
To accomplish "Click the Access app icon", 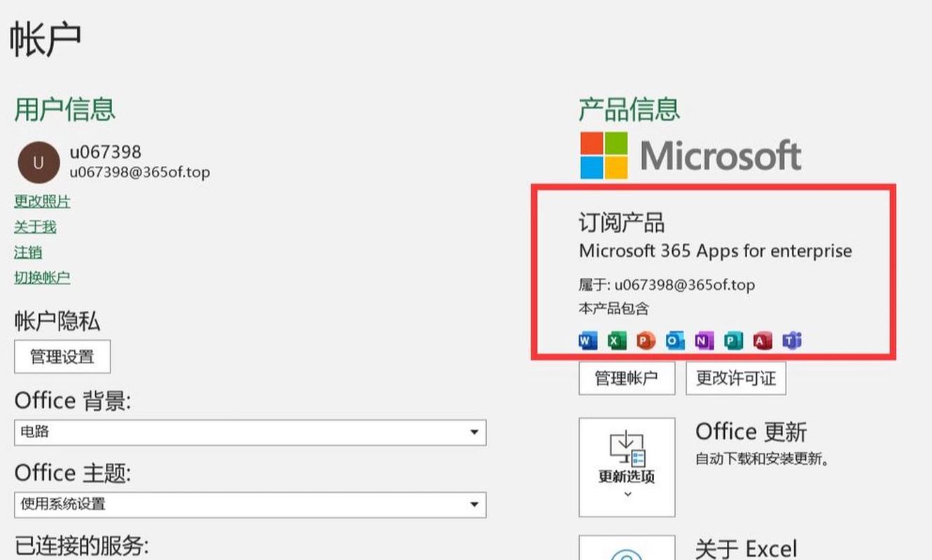I will click(763, 341).
